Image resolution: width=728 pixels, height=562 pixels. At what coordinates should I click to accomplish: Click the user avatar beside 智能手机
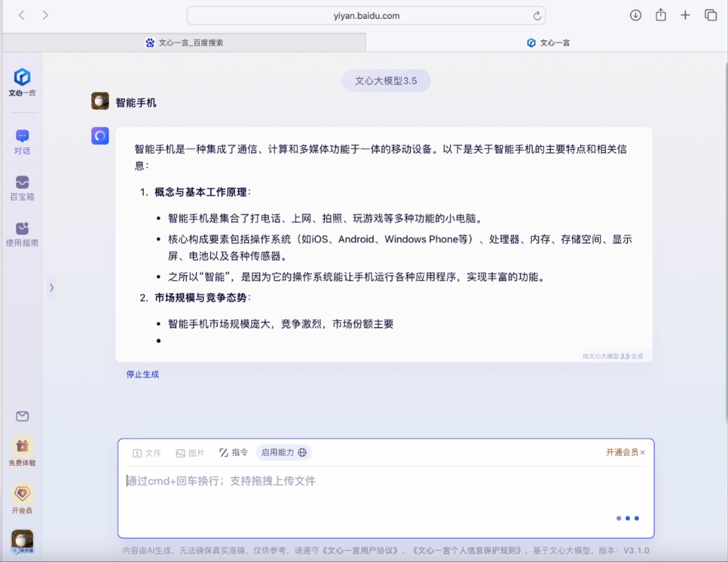coord(100,101)
